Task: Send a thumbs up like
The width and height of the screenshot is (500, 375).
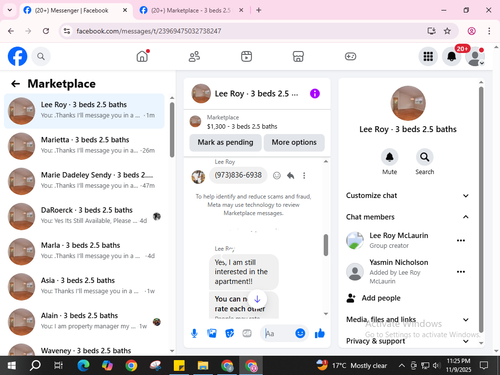Action: coord(320,333)
